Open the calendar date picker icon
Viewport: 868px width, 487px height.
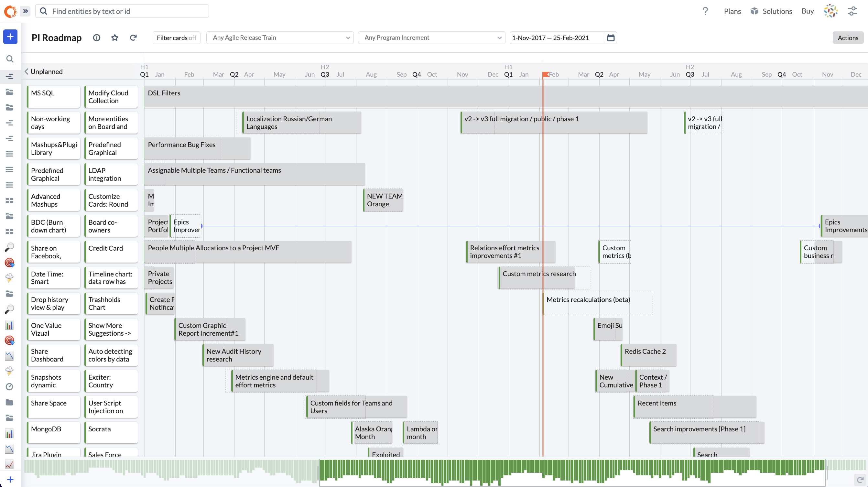click(611, 38)
